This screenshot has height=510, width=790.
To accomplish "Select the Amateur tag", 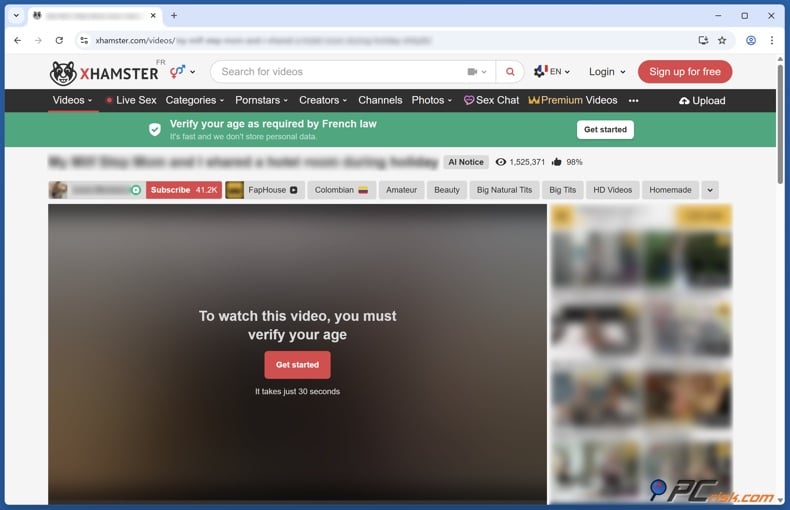I will tap(401, 190).
